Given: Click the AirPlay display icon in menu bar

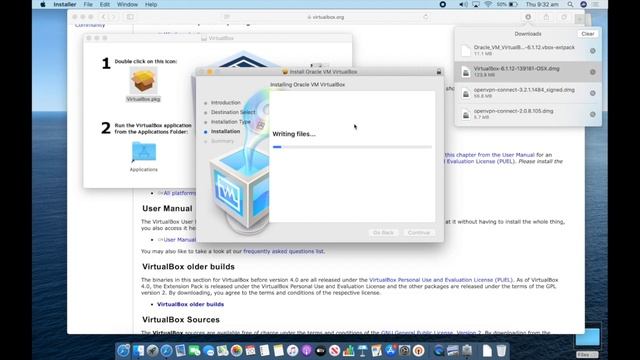Looking at the screenshot, I should (x=476, y=4).
